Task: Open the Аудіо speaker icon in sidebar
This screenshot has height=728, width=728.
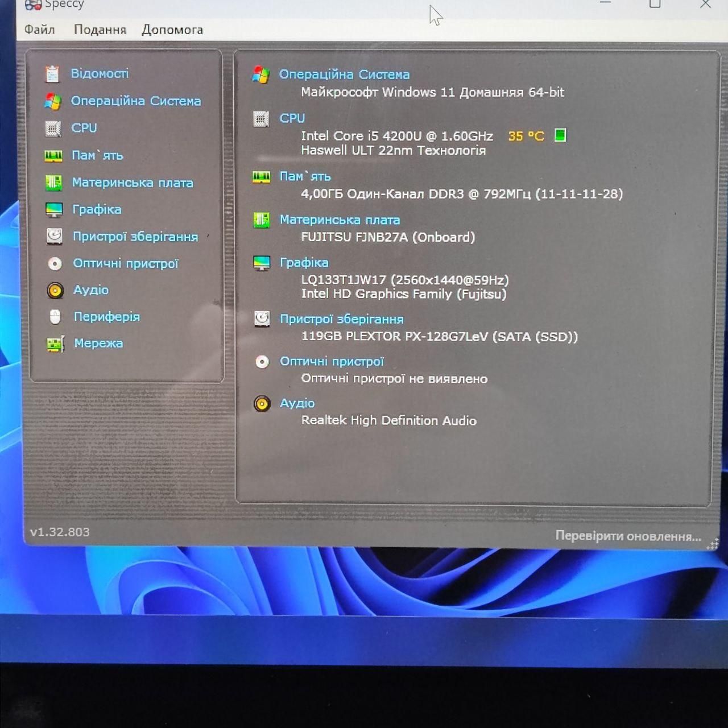Action: (x=55, y=291)
